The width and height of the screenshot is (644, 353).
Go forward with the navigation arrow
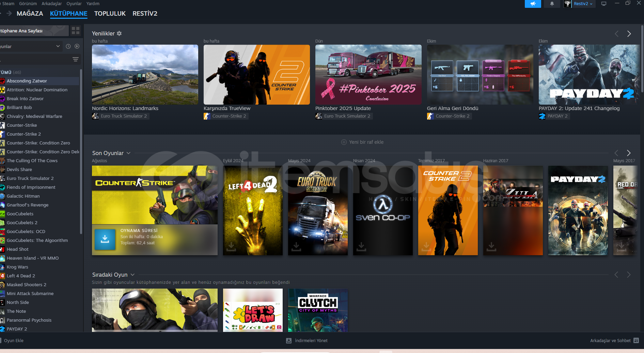[9, 13]
